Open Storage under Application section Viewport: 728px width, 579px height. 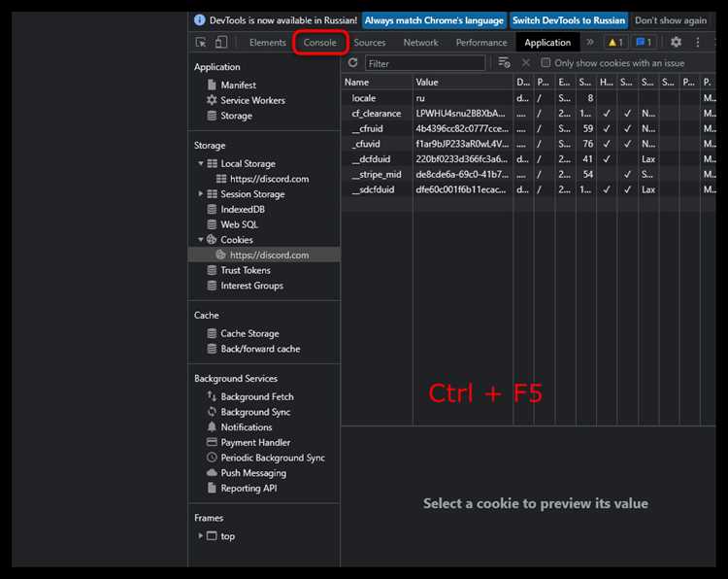[x=230, y=116]
